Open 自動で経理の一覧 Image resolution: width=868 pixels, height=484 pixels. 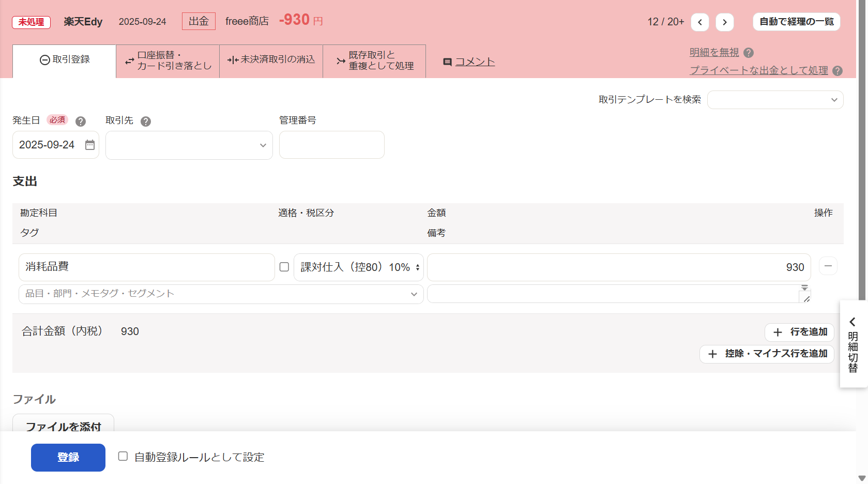coord(797,22)
